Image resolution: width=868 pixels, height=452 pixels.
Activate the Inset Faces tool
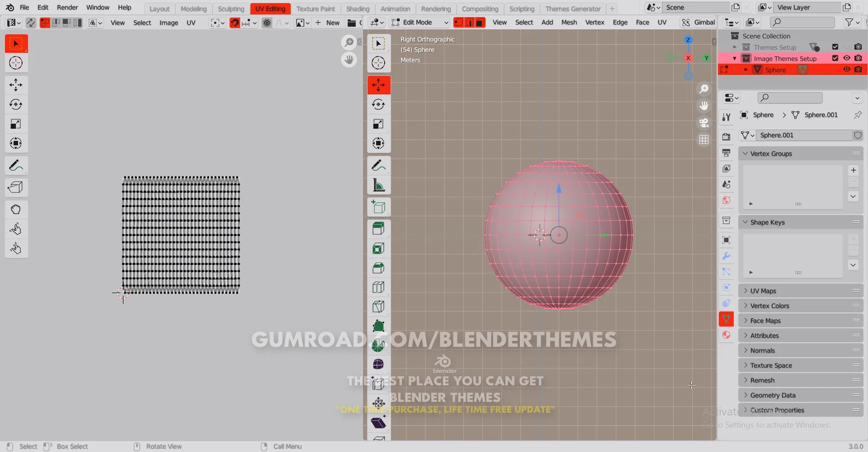pos(379,248)
